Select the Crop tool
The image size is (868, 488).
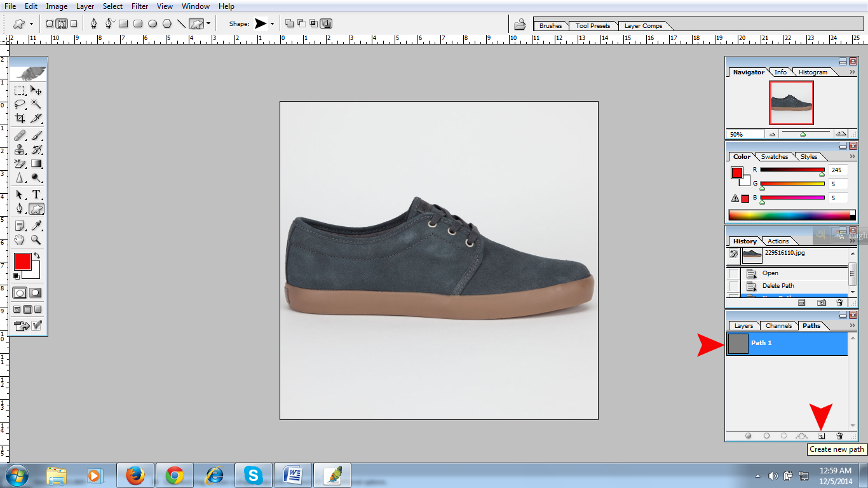pos(20,118)
